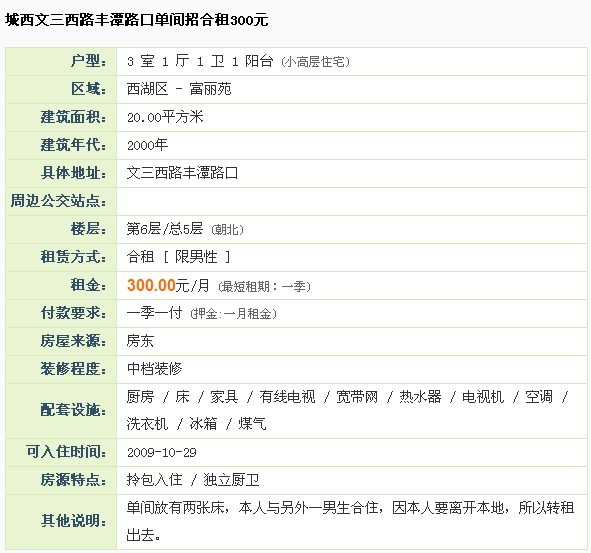The height and width of the screenshot is (553, 591).
Task: Click floor info 第6层/总5层
Action: point(165,229)
